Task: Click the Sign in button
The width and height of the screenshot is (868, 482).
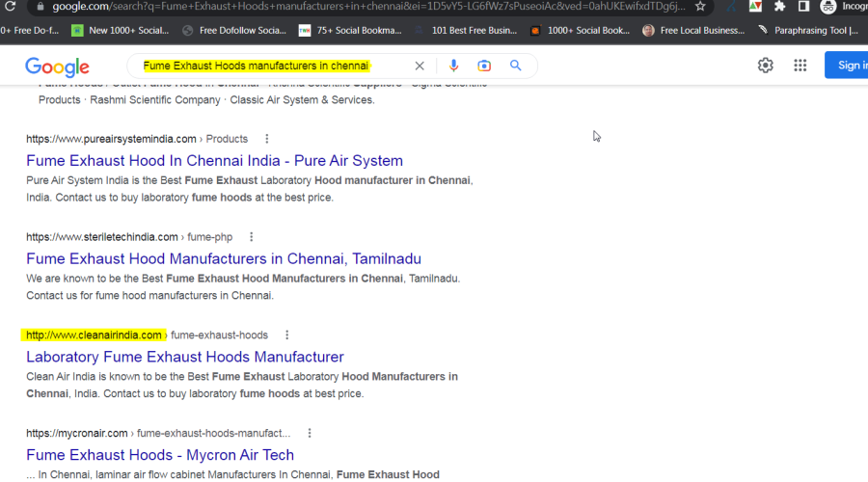Action: point(849,66)
